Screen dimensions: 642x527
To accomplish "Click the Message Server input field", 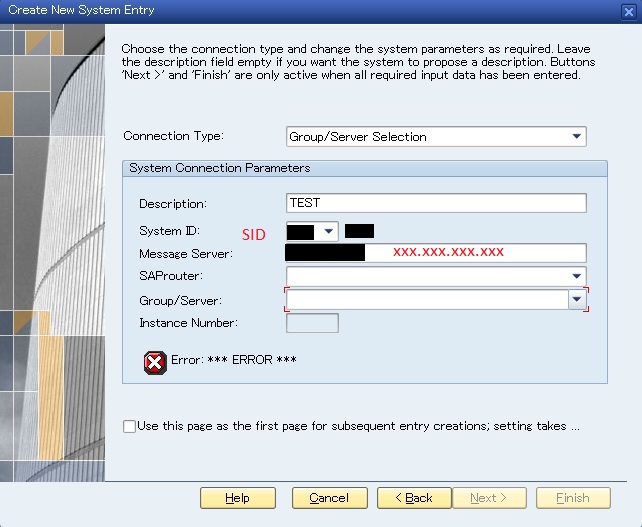I will click(x=436, y=253).
